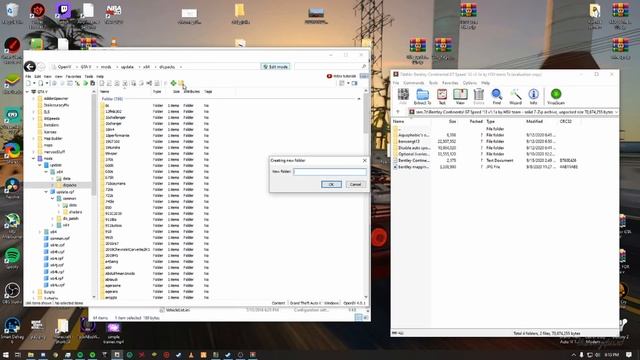Select the shaders folder in the tree

(x=75, y=212)
